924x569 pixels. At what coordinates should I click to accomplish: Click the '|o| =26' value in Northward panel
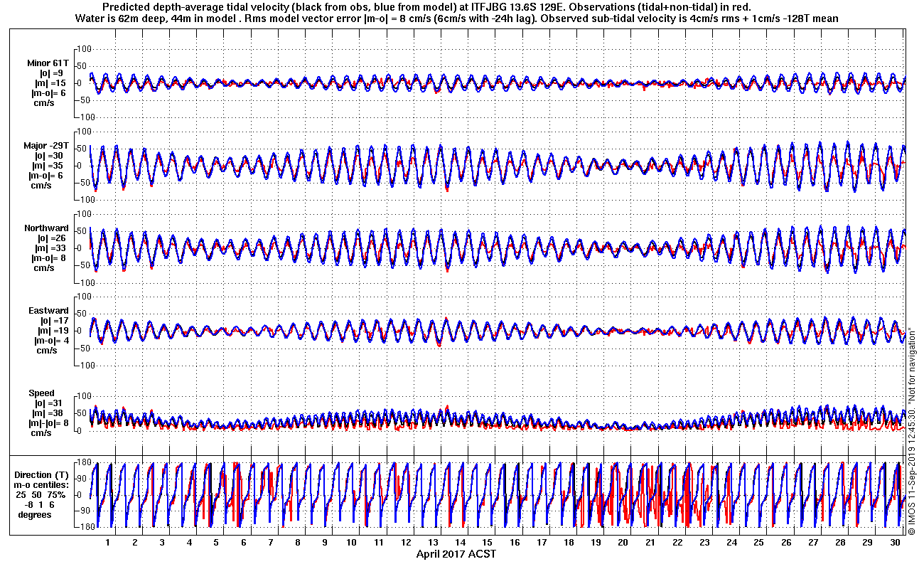(51, 238)
